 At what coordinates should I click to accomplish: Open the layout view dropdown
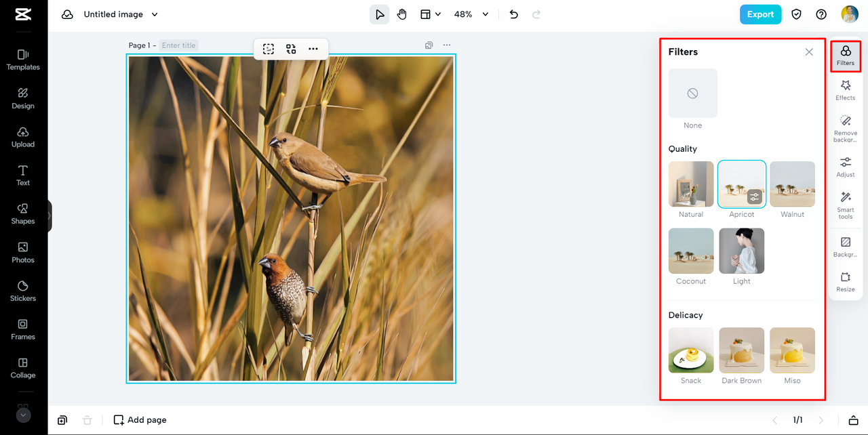point(430,14)
